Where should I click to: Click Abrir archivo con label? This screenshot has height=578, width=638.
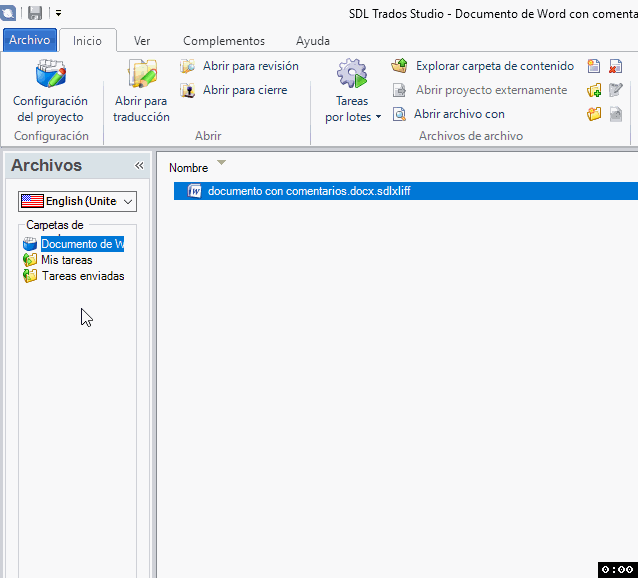tap(459, 114)
